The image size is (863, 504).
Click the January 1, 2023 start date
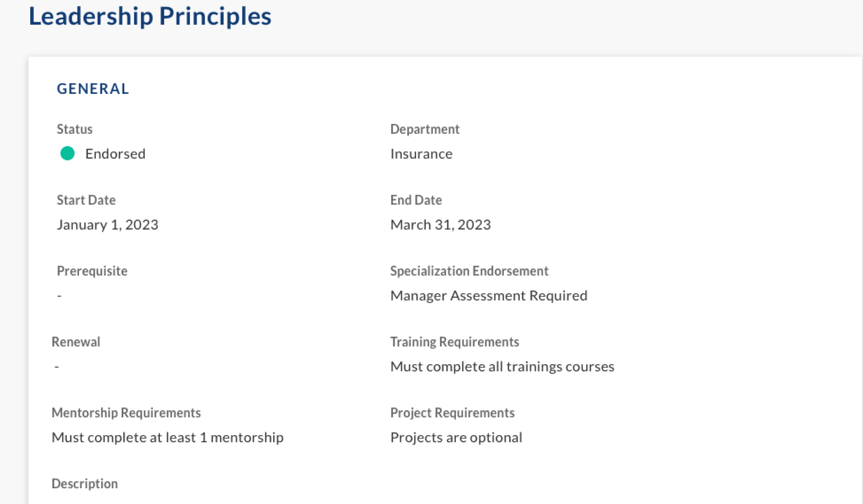108,224
